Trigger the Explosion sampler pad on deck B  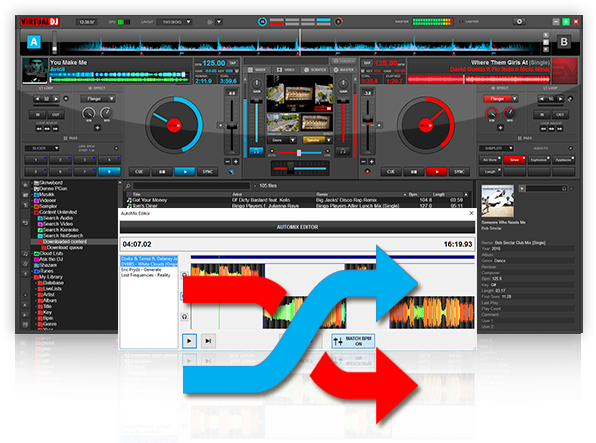(x=539, y=160)
